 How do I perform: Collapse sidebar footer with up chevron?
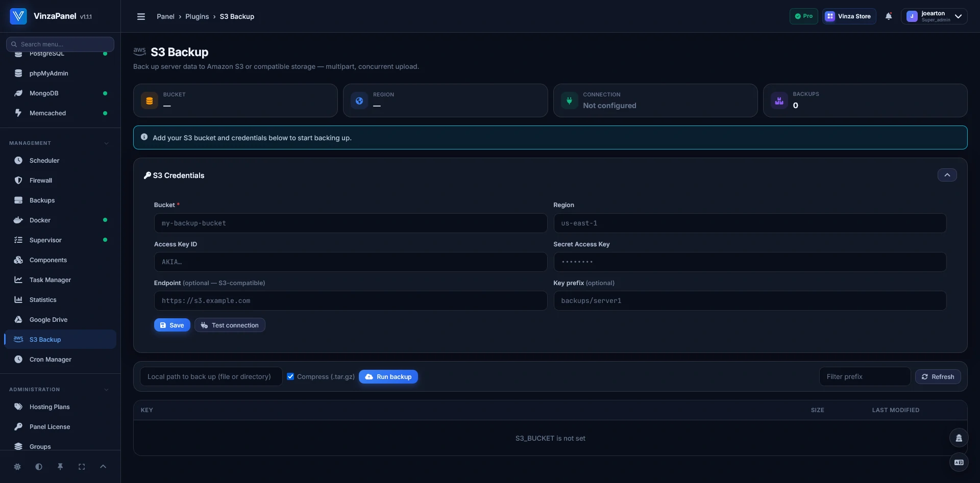pyautogui.click(x=103, y=467)
